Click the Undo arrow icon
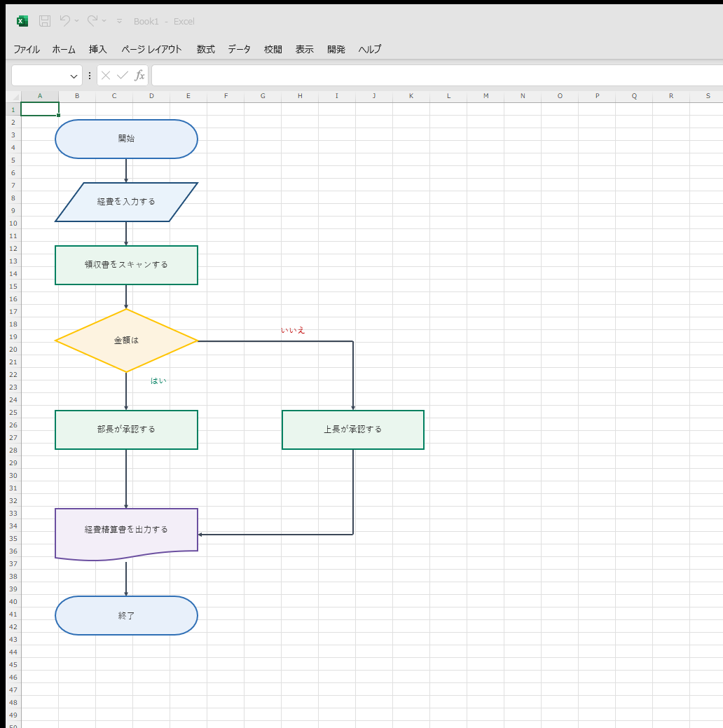This screenshot has height=728, width=723. pyautogui.click(x=65, y=21)
